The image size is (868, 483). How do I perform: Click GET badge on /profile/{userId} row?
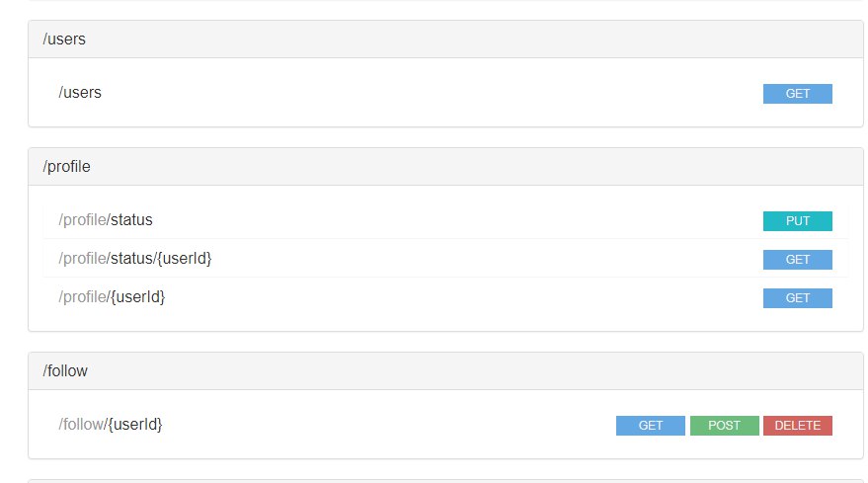[797, 298]
